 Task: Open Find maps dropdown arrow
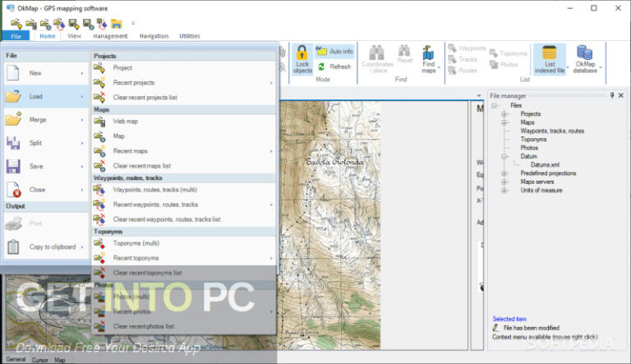[439, 67]
